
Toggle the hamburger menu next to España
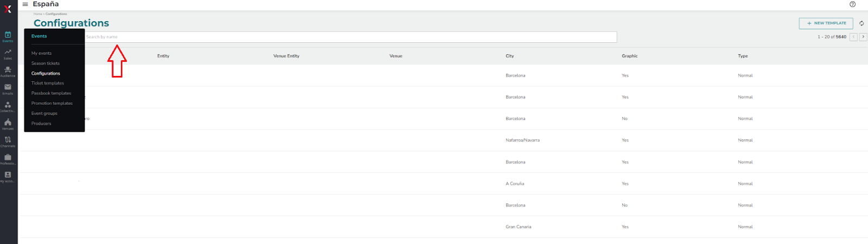(x=25, y=4)
